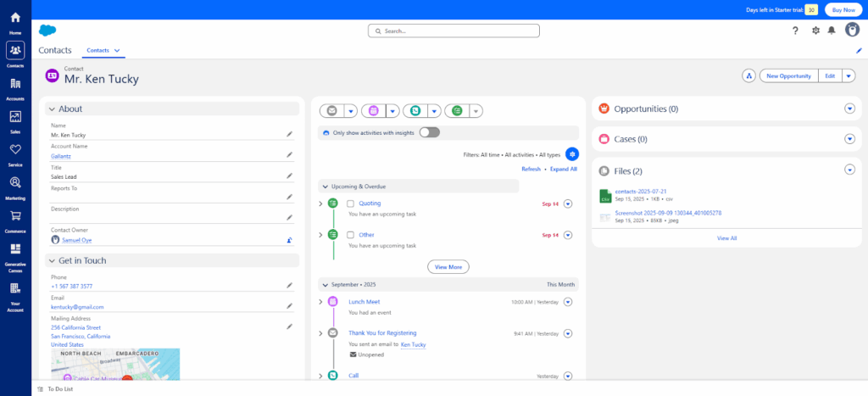This screenshot has height=396, width=868.
Task: Open the Contacts tab dropdown
Action: pos(117,51)
